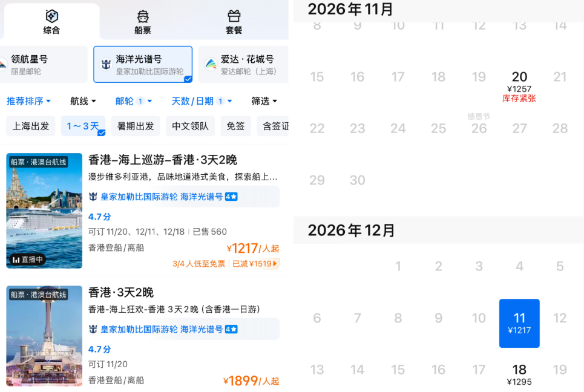Click the 皇家加勒比国际游轮 海洋光谱号 link in first listing
The image size is (584, 392).
(162, 197)
